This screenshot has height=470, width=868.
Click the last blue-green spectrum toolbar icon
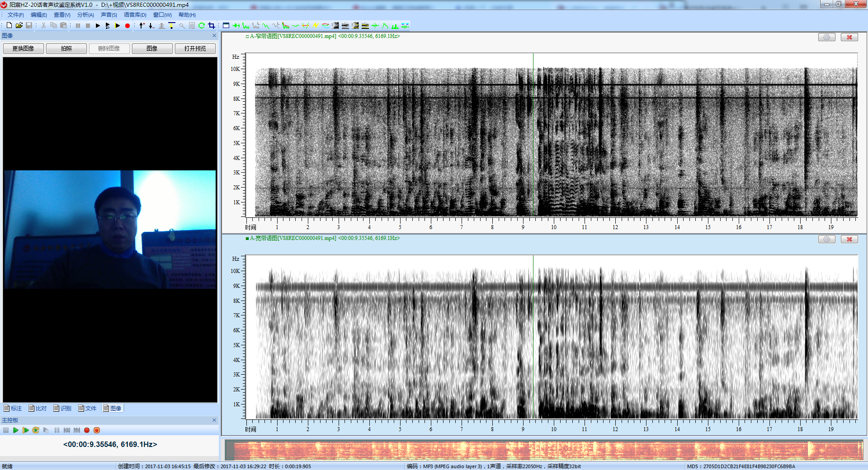click(405, 26)
